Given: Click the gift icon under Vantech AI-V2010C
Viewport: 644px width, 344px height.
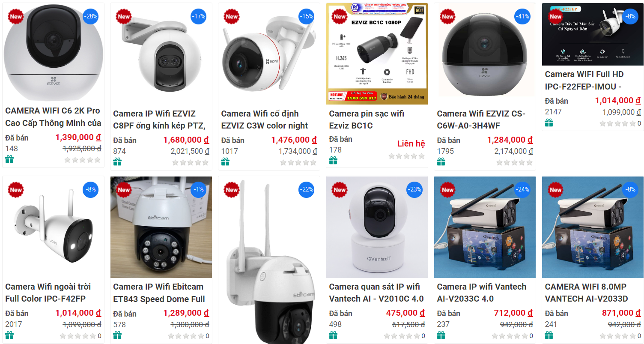Looking at the screenshot, I should (x=333, y=335).
